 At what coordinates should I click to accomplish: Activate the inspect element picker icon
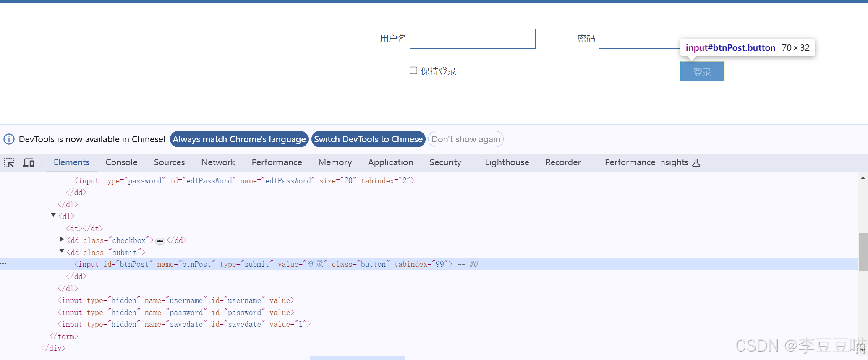(x=9, y=163)
